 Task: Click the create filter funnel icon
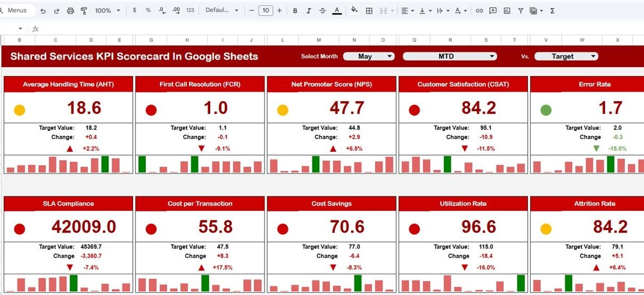click(x=521, y=11)
